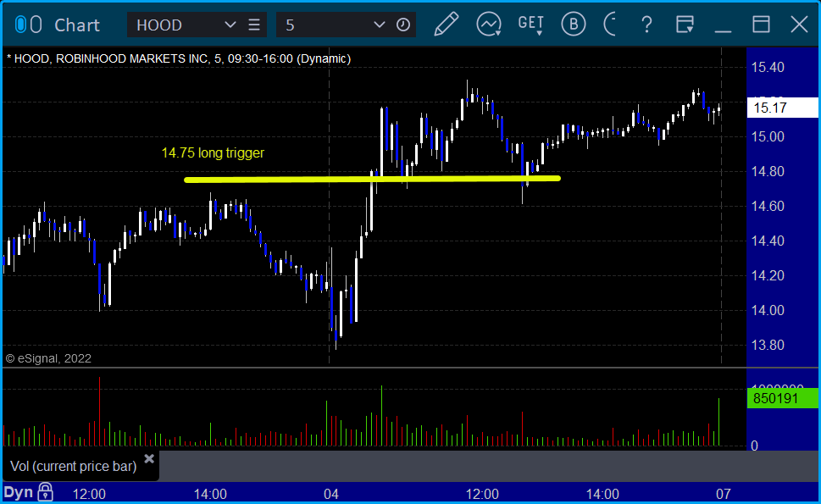Select the pencil drawing tools icon
The image size is (821, 504).
point(447,25)
